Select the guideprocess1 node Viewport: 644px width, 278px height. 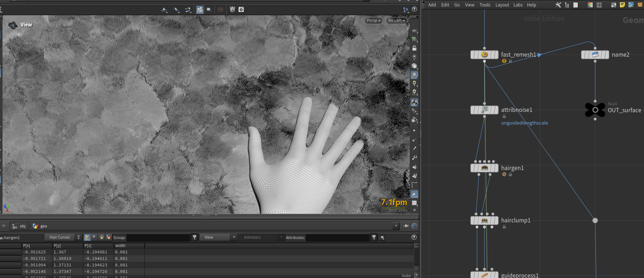click(485, 275)
